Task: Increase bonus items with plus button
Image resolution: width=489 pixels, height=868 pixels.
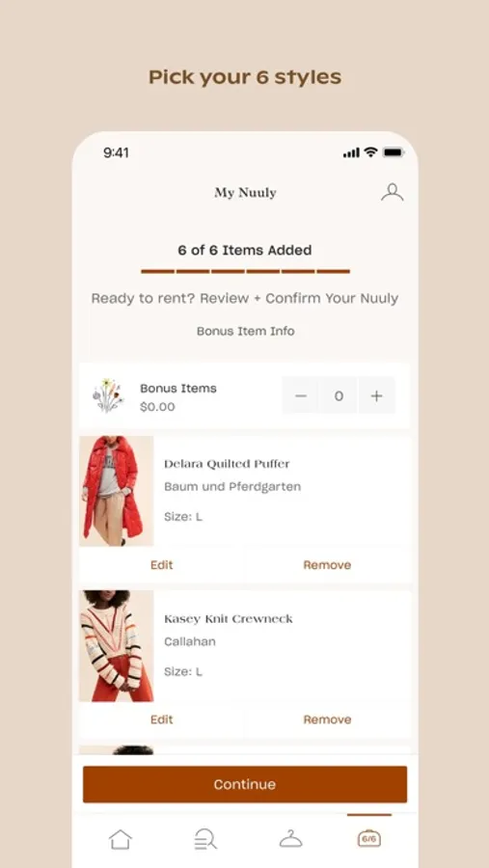Action: [x=376, y=395]
